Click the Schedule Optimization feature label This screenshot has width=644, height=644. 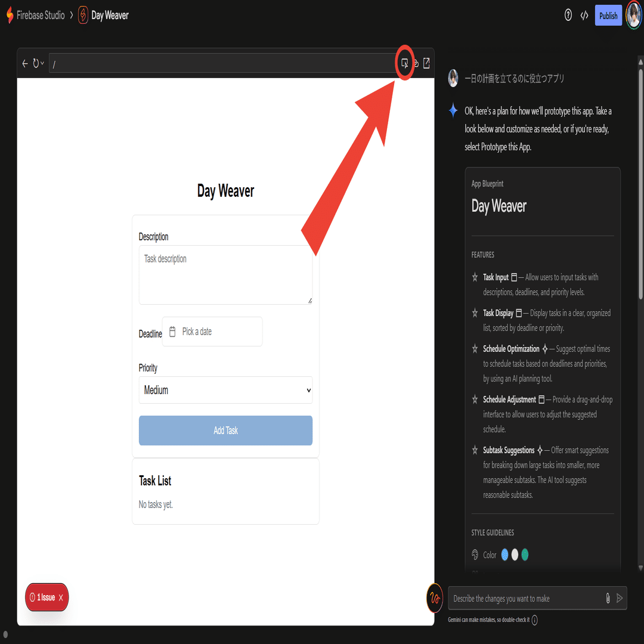[511, 349]
